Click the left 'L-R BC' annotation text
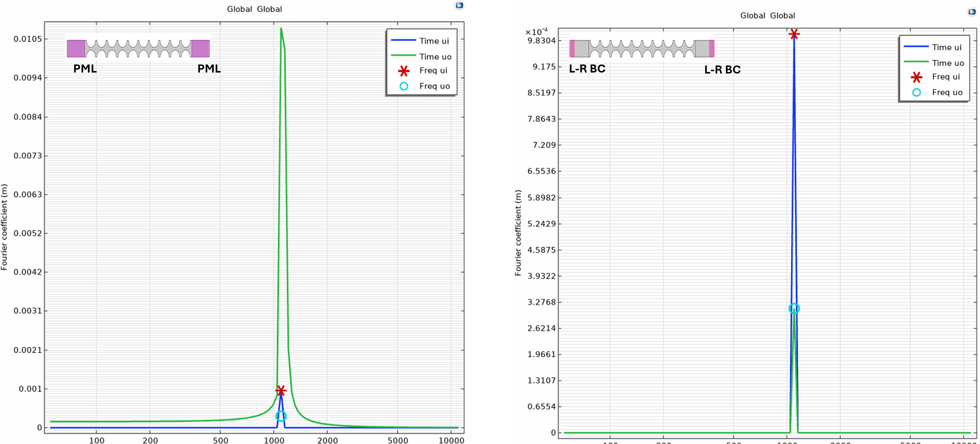The height and width of the screenshot is (444, 980). pyautogui.click(x=587, y=69)
